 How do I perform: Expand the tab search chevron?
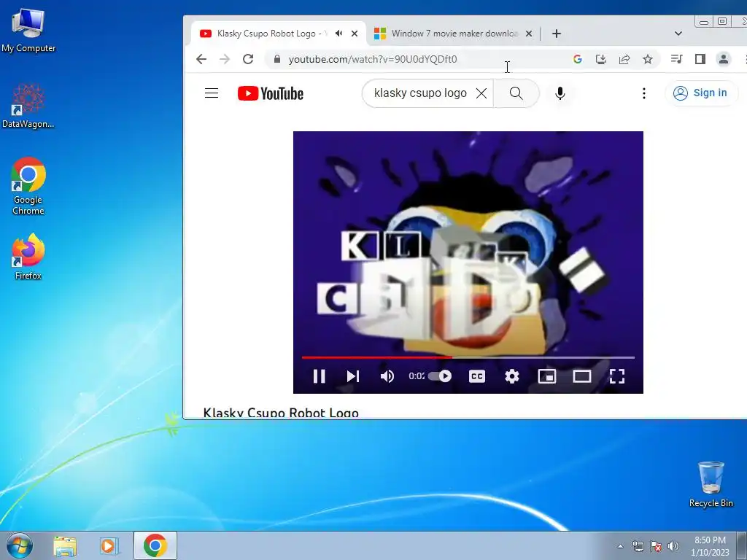coord(678,34)
